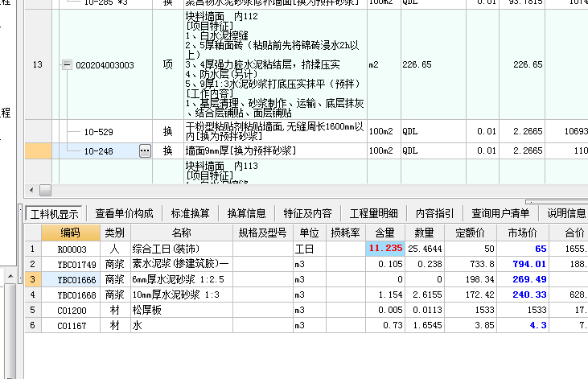Open the 查看单价构成 tab
Image resolution: width=588 pixels, height=379 pixels.
(124, 213)
